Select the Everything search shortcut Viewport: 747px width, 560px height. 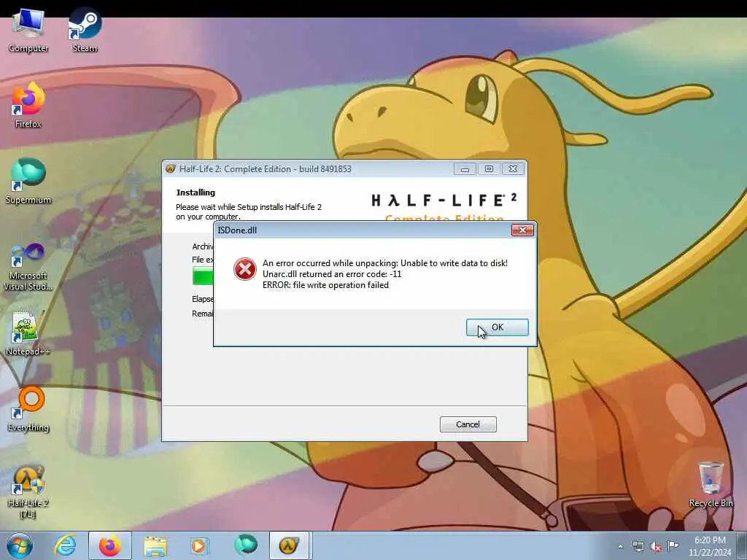click(28, 409)
